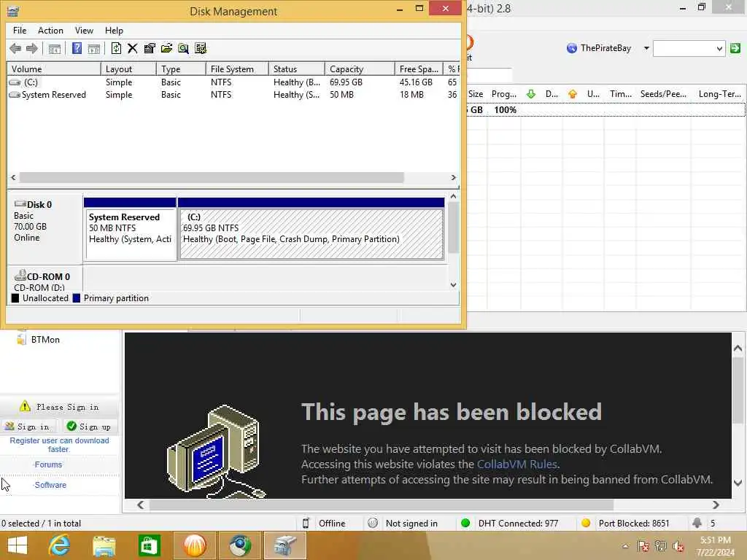747x560 pixels.
Task: Switch to Disk Management on the taskbar
Action: point(285,545)
